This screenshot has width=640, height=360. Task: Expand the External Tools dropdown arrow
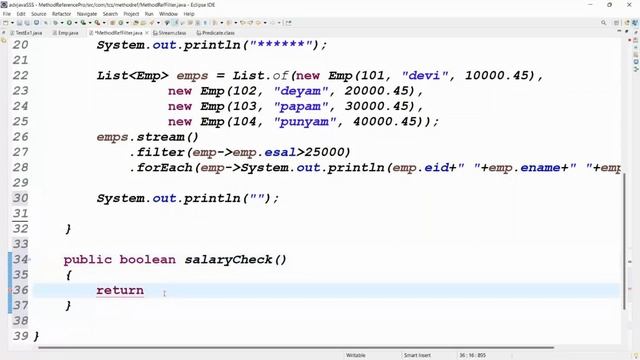tap(104, 23)
